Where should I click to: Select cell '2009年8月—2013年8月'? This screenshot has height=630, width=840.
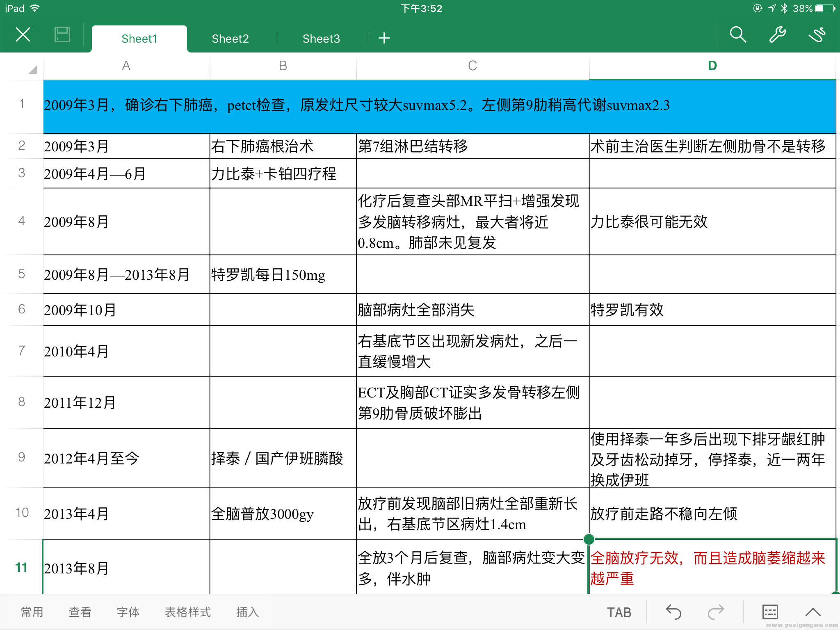[x=126, y=274]
